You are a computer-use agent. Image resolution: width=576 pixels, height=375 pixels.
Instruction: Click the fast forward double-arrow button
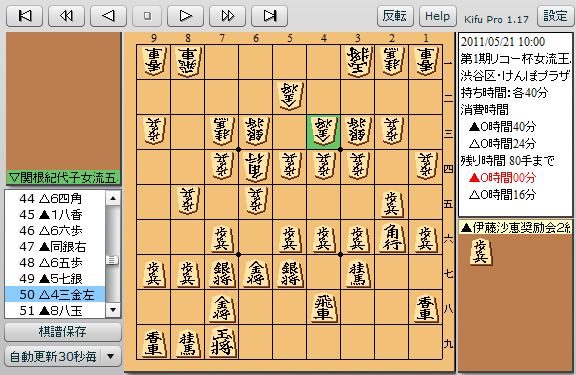click(x=227, y=16)
